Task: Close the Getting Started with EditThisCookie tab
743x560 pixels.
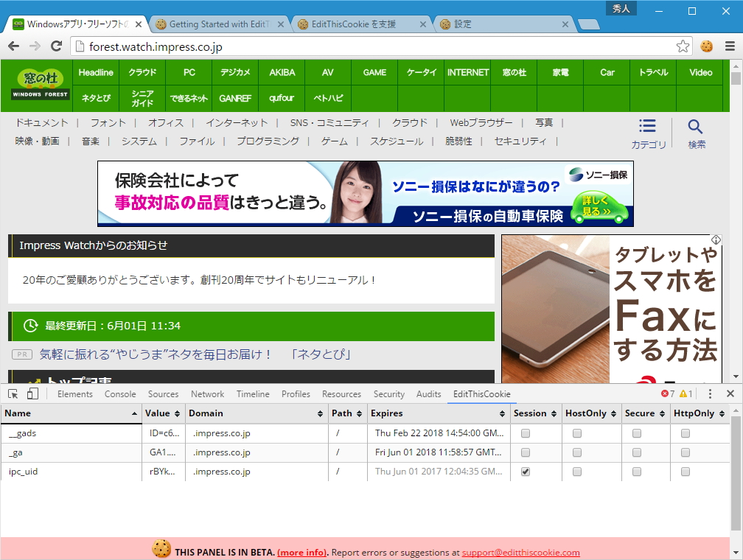Action: 281,24
